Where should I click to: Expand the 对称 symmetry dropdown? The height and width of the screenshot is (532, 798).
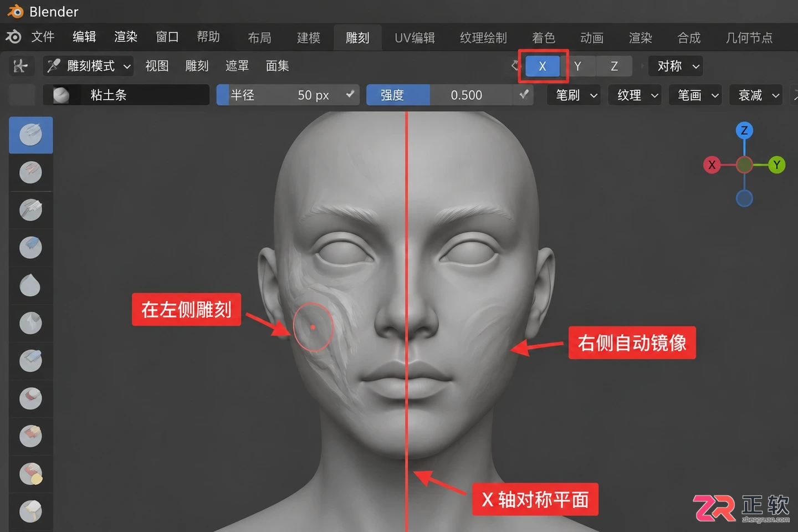[676, 66]
